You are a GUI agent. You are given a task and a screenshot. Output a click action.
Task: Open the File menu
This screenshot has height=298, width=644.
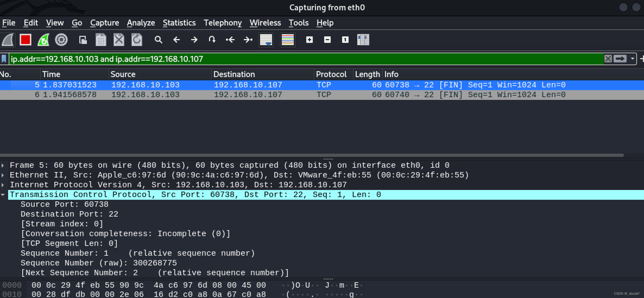[x=9, y=23]
